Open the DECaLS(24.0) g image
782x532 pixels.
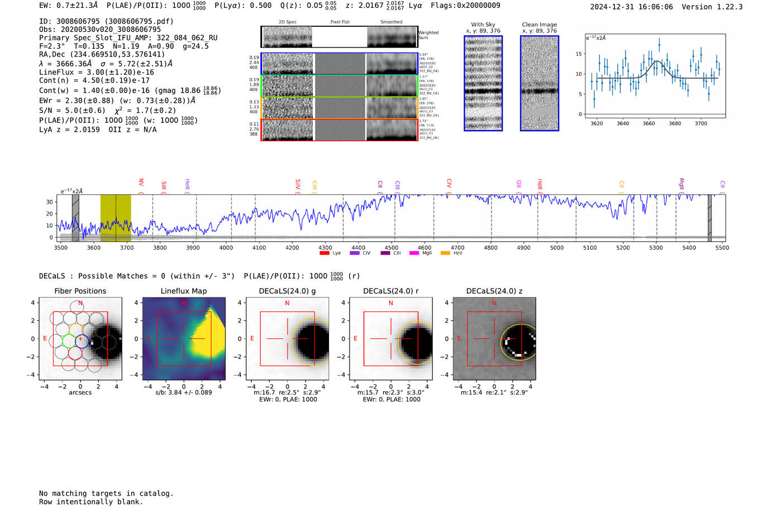click(x=288, y=339)
